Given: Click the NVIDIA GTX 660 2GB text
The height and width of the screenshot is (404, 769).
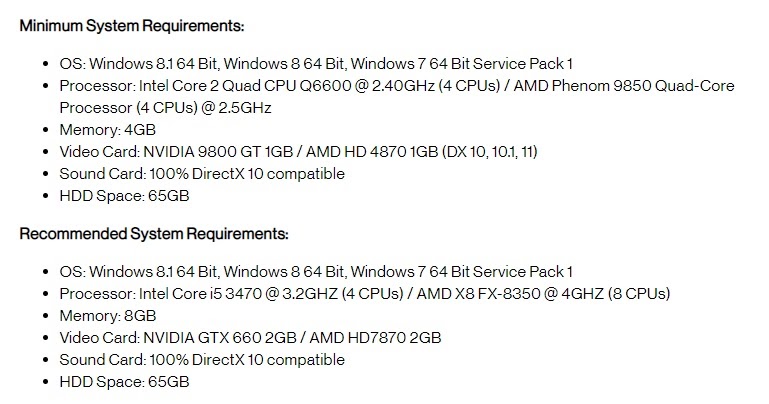Looking at the screenshot, I should (x=220, y=338).
